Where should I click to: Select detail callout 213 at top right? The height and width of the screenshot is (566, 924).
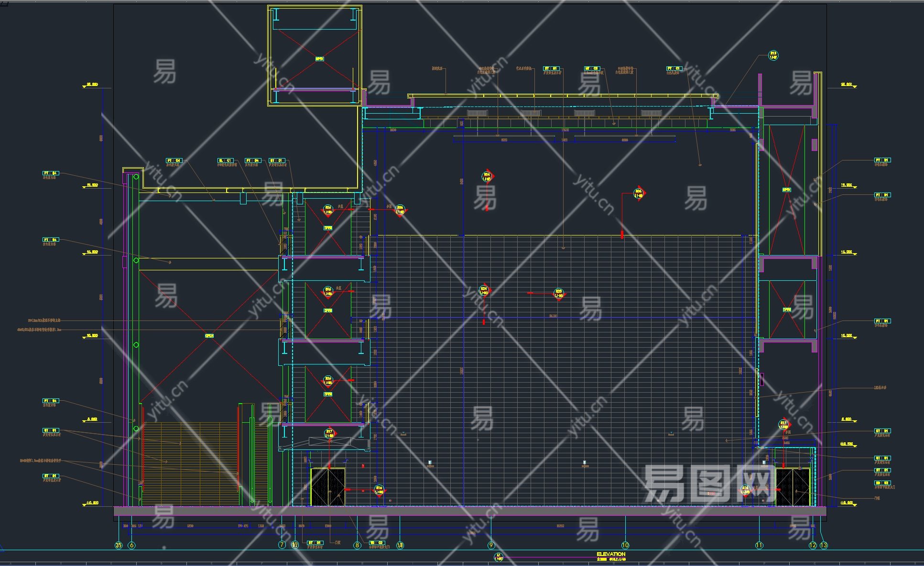point(773,56)
